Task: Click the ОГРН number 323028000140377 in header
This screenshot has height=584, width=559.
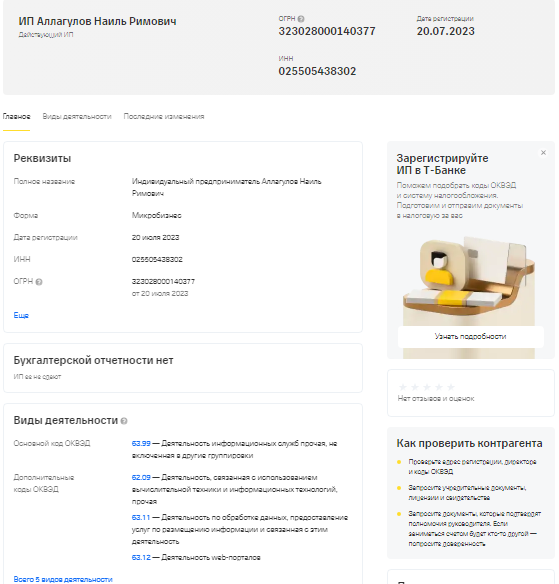Action: 327,31
